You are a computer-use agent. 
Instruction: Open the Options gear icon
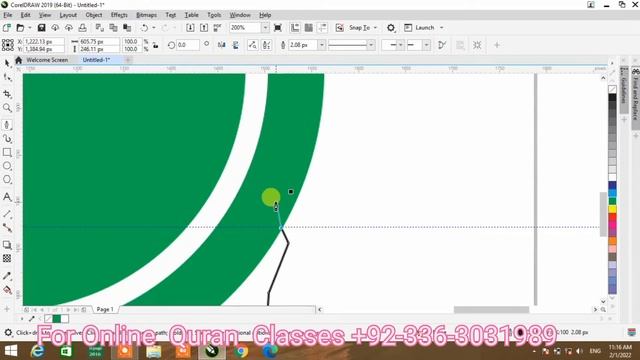pos(391,28)
